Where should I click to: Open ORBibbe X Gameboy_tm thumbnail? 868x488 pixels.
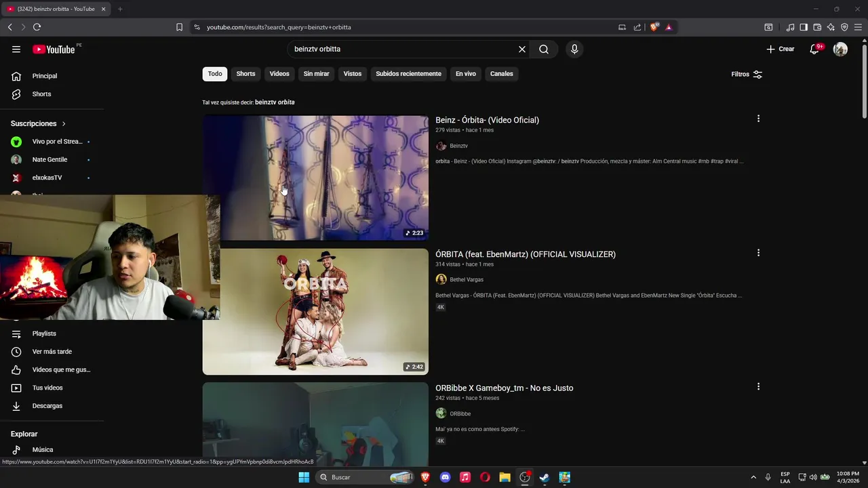coord(315,424)
